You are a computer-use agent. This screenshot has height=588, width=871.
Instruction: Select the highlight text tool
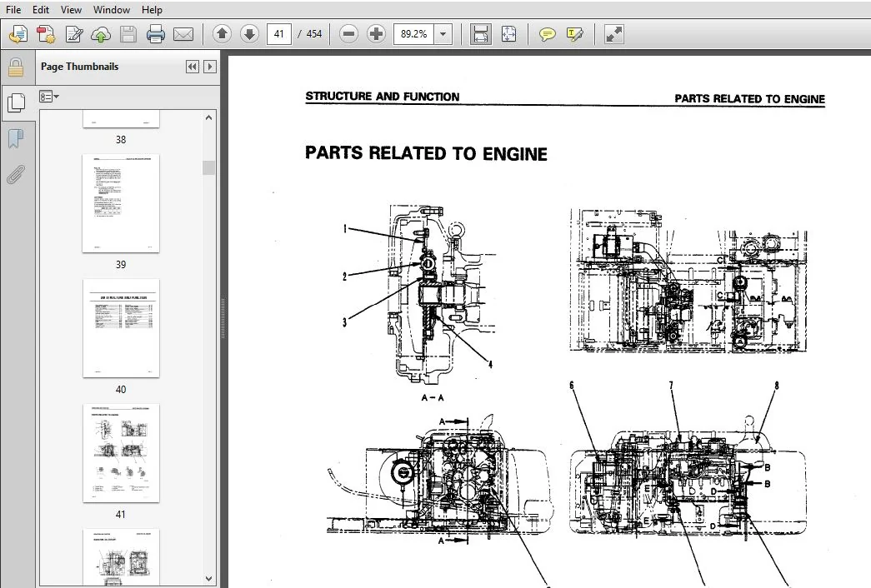pyautogui.click(x=575, y=34)
